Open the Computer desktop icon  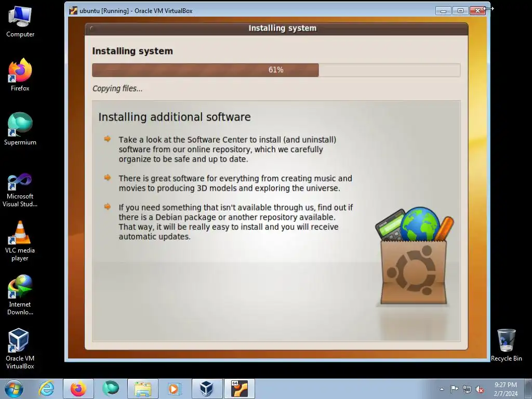point(20,22)
